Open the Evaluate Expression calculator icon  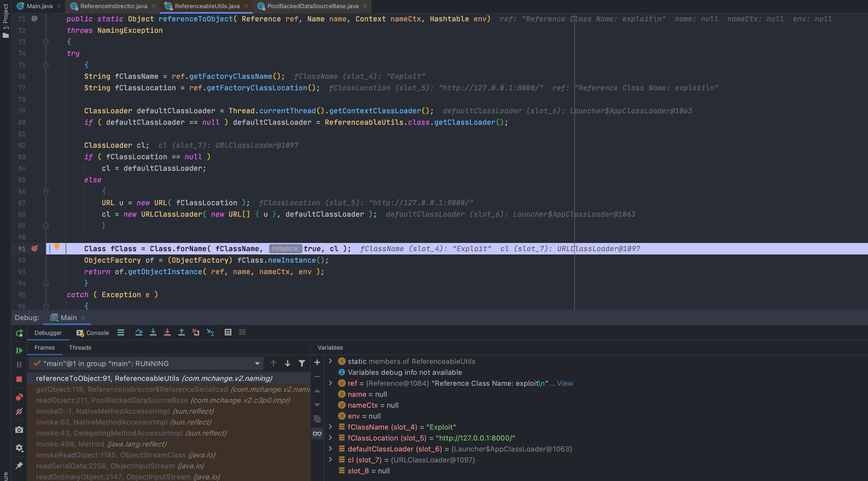coord(228,333)
